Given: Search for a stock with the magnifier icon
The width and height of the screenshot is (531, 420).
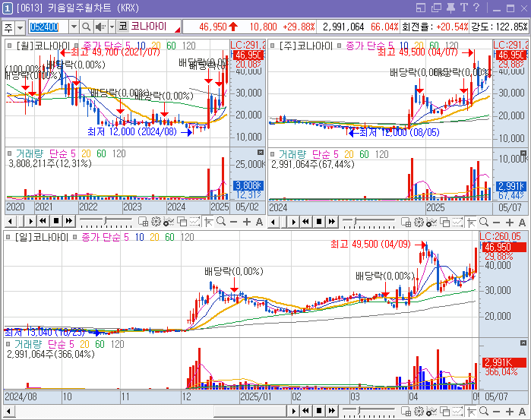Looking at the screenshot, I should [x=86, y=27].
